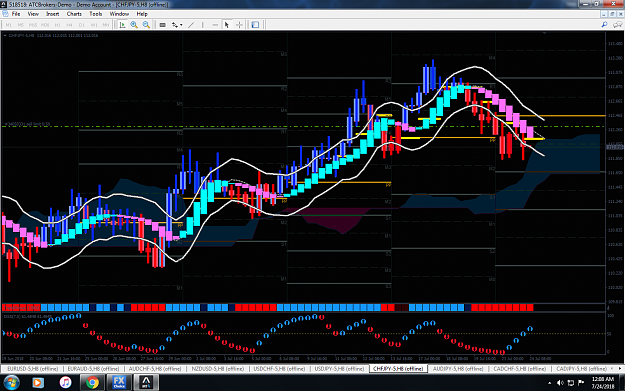
Task: Switch to the CADCHF-5,H8 chart tab
Action: (519, 369)
